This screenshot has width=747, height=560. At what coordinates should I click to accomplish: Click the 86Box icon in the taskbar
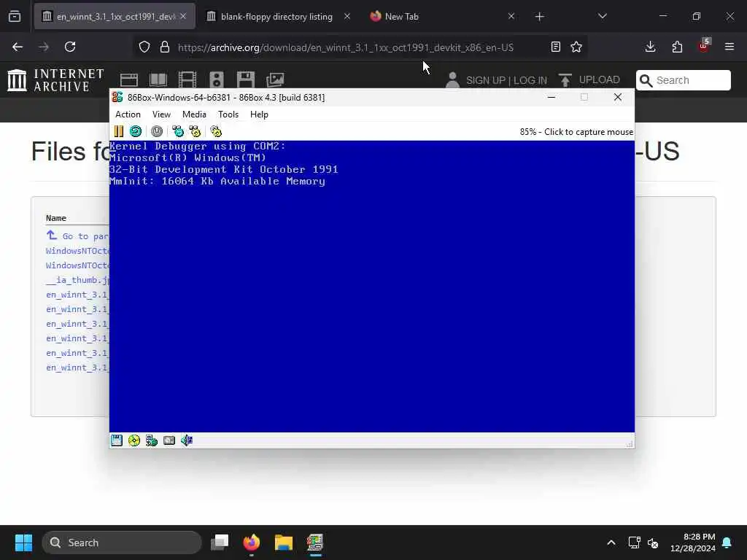point(315,542)
